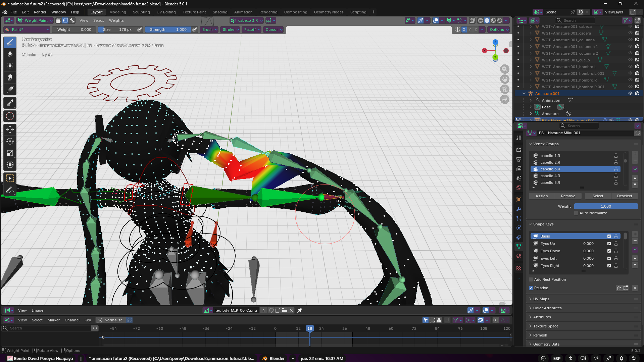Toggle camera view in viewport
Viewport: 644px width, 362px height.
pos(504,89)
